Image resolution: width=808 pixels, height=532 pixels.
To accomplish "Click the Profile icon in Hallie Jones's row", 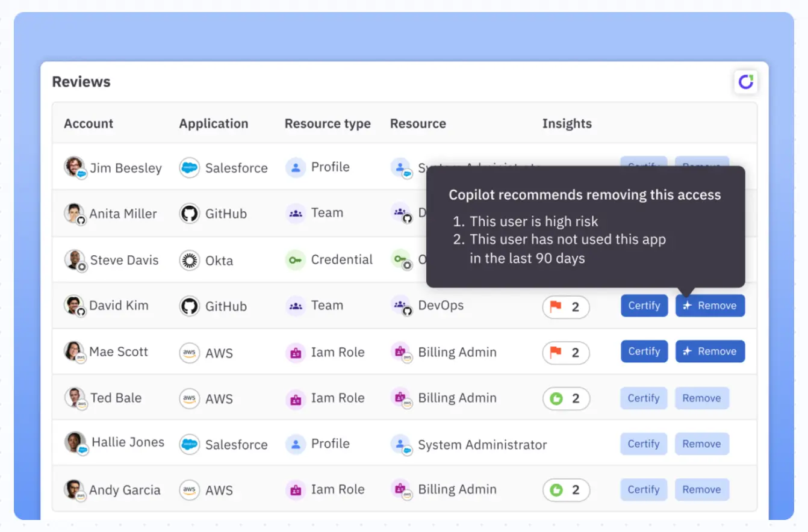I will coord(295,444).
